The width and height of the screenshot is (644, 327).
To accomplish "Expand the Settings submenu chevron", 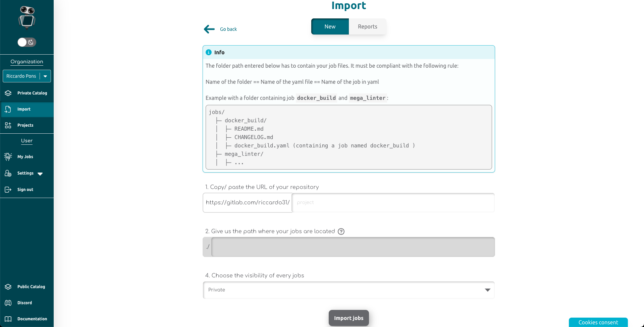I will 40,174.
